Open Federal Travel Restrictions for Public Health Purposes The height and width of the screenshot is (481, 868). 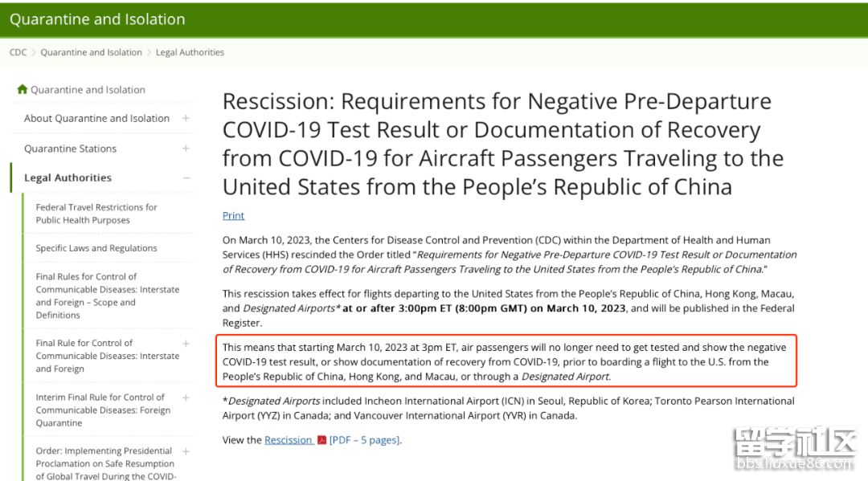(x=96, y=214)
